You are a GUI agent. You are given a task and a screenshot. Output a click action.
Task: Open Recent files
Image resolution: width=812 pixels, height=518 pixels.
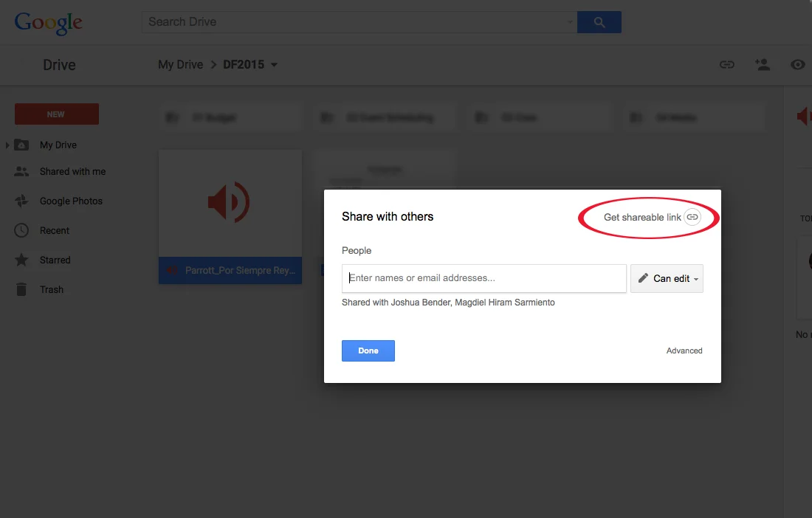pos(55,231)
